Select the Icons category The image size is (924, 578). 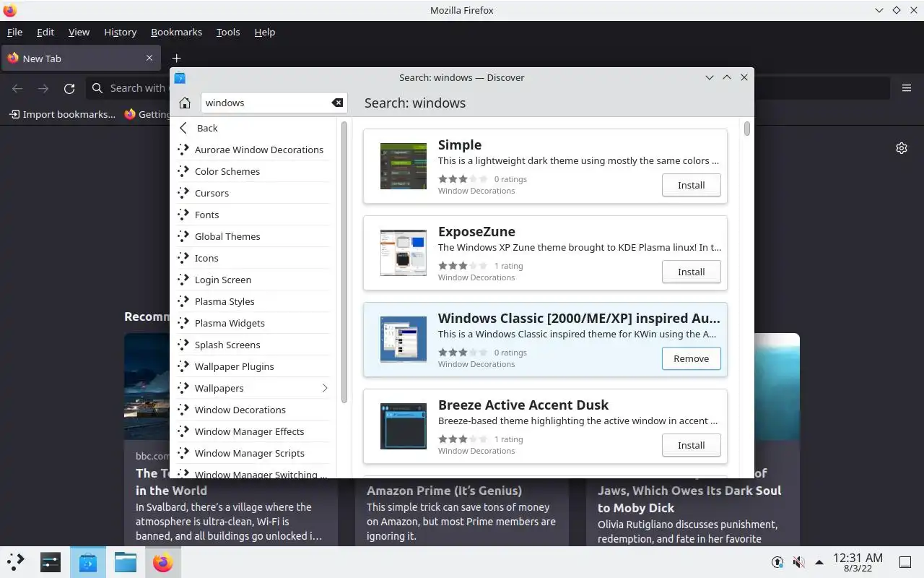point(253,258)
